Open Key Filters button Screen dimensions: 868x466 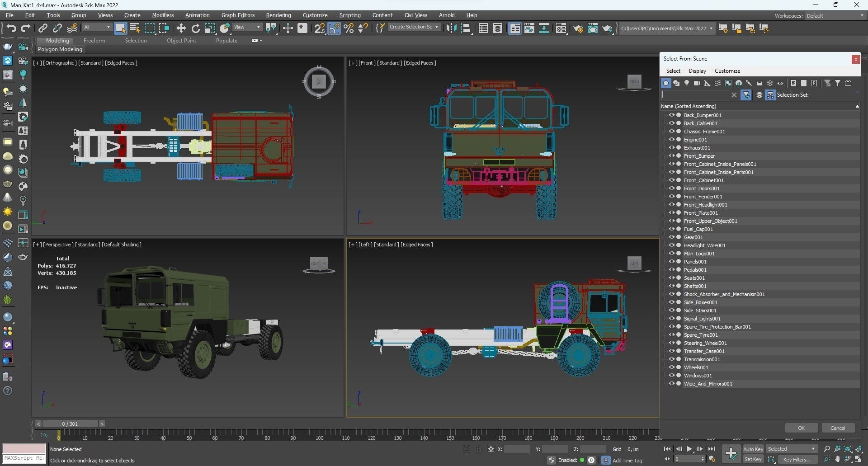pos(797,459)
